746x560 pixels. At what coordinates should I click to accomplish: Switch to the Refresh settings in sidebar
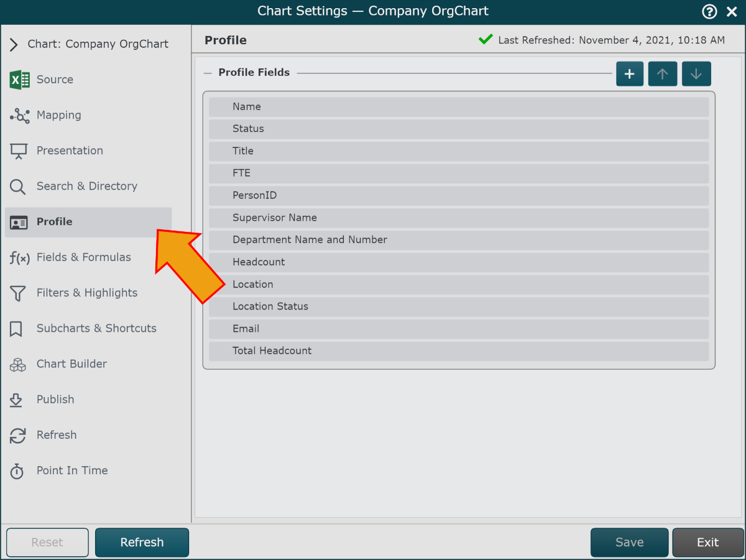click(57, 435)
